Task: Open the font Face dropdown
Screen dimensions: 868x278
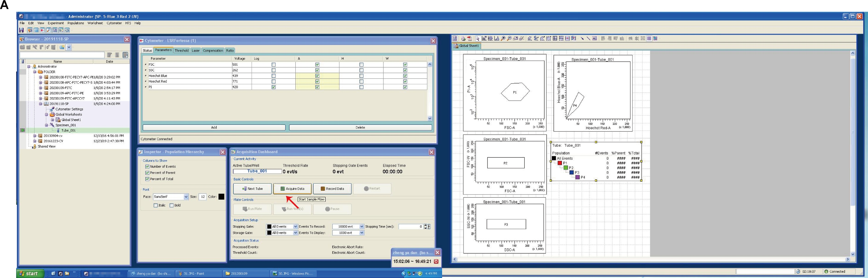Action: 186,197
